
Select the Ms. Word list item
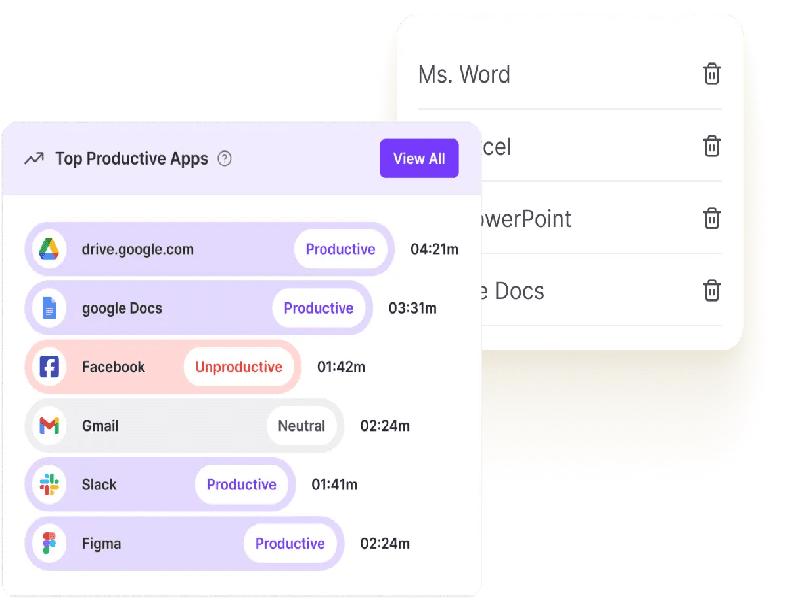[x=464, y=75]
